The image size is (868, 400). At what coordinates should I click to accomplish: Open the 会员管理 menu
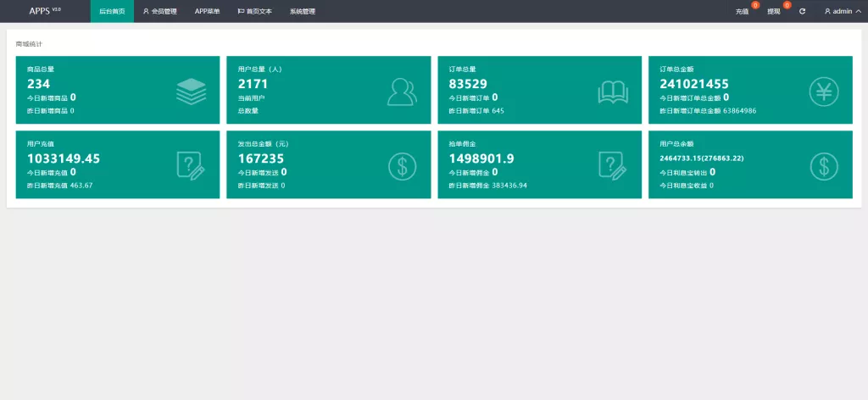point(159,12)
